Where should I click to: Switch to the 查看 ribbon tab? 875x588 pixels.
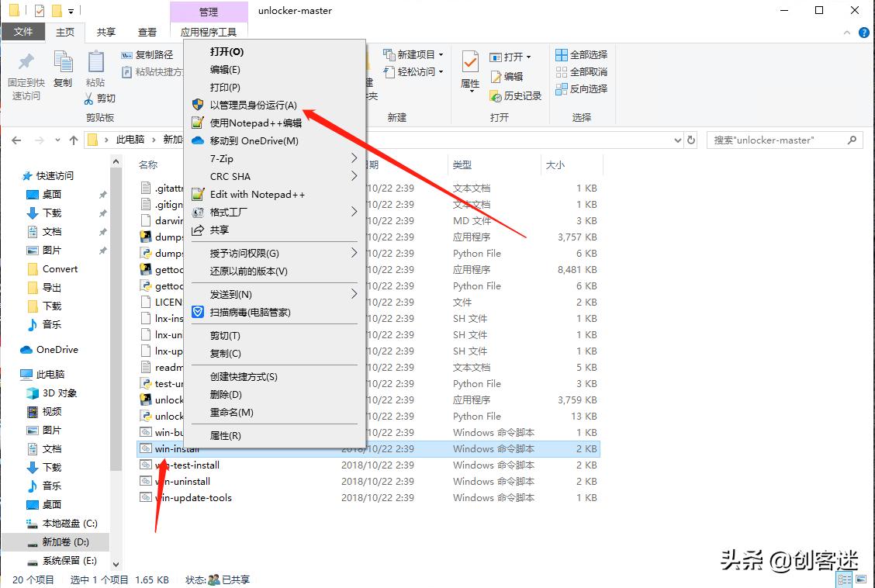click(147, 33)
